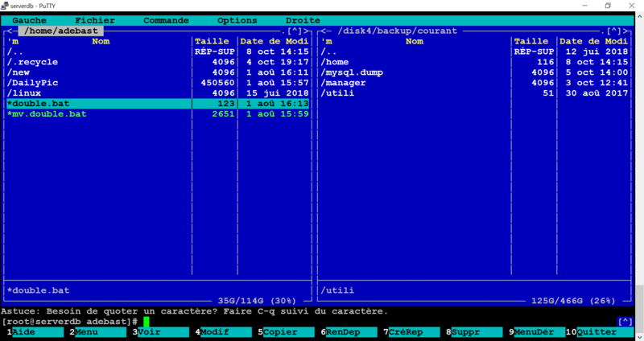Viewport: 644px width, 341px height.
Task: Sort left panel by Nom column
Action: tap(101, 42)
